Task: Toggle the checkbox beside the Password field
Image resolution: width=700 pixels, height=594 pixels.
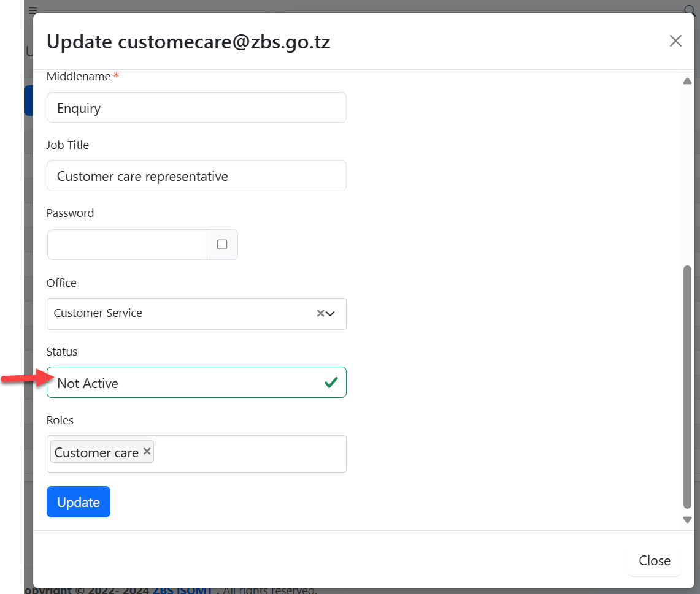Action: pos(222,245)
